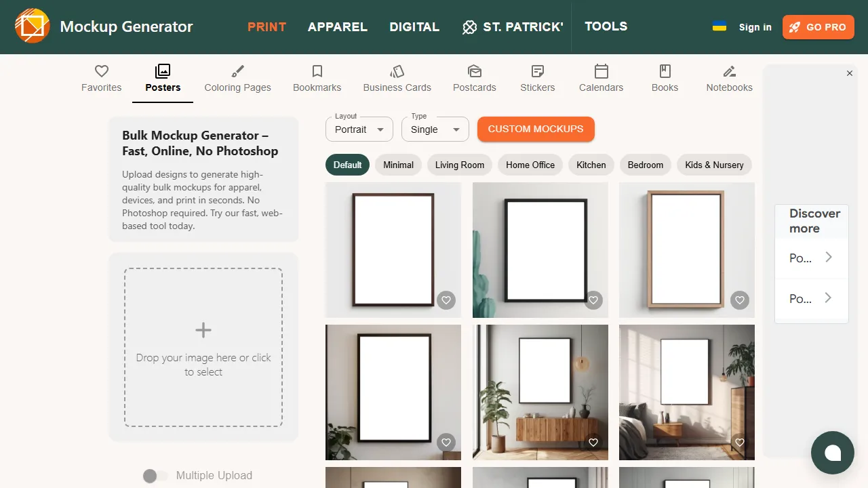The height and width of the screenshot is (488, 868).
Task: Open the Stickers category
Action: [x=537, y=77]
